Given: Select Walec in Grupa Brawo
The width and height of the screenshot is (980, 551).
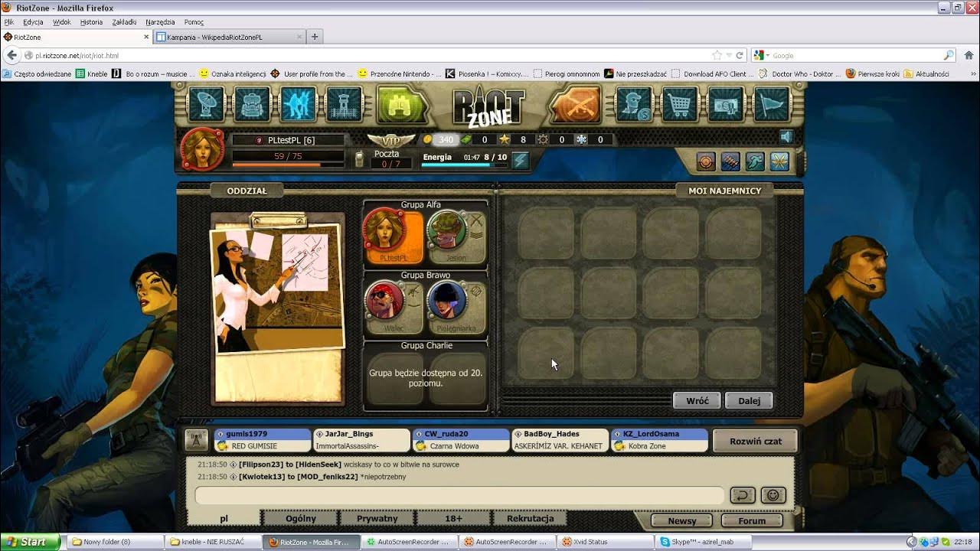Looking at the screenshot, I should [394, 307].
